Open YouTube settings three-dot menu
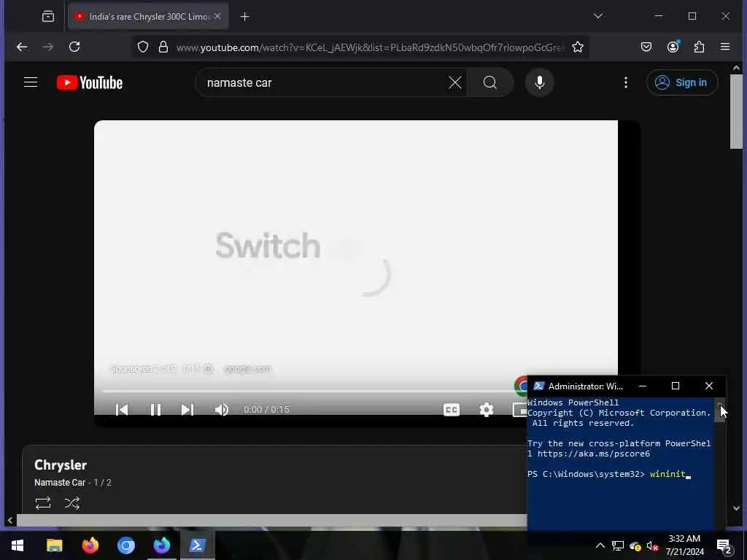 point(625,82)
